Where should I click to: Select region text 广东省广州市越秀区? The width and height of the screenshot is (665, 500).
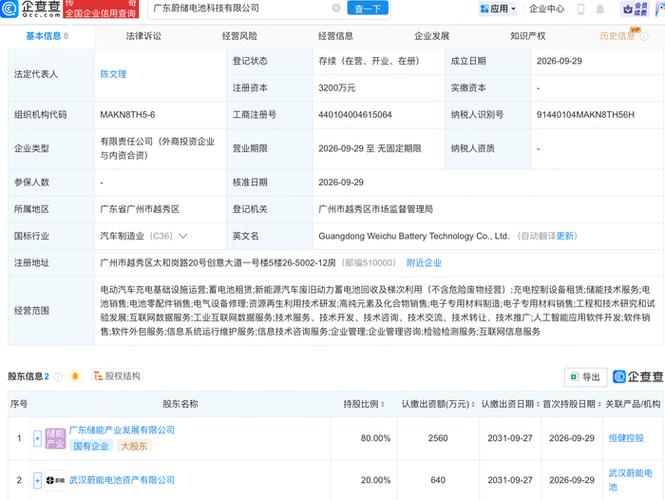(x=140, y=209)
